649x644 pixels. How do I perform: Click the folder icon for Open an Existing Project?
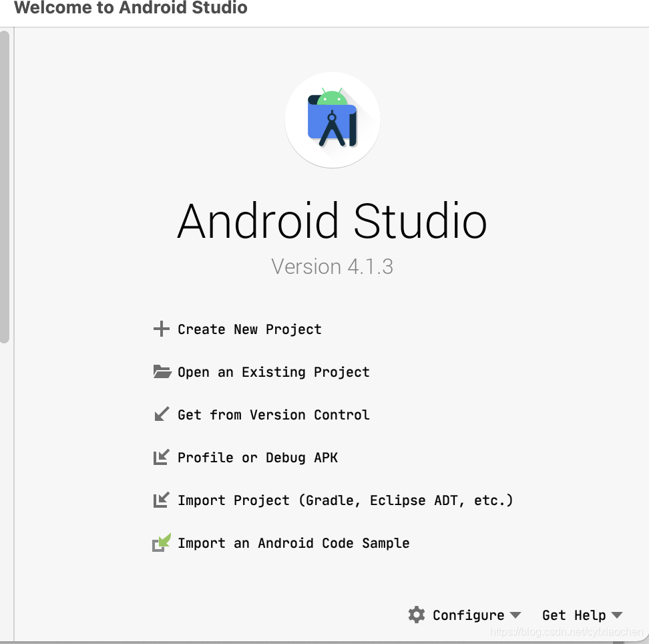pos(162,372)
